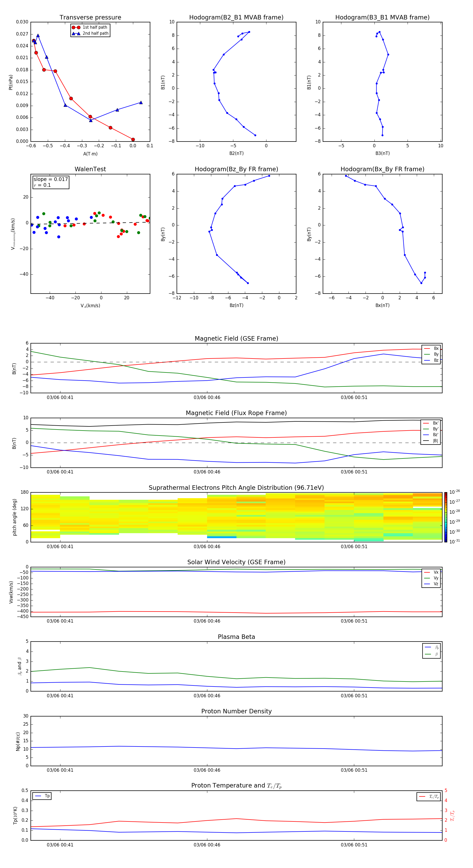473x868 pixels.
Task: Click the Tp legend in temperature plot
Action: click(x=42, y=796)
